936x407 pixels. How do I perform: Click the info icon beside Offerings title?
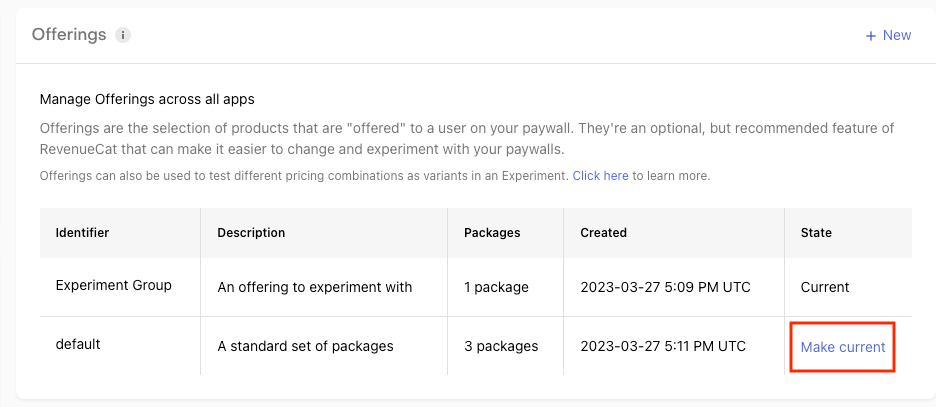(x=123, y=35)
